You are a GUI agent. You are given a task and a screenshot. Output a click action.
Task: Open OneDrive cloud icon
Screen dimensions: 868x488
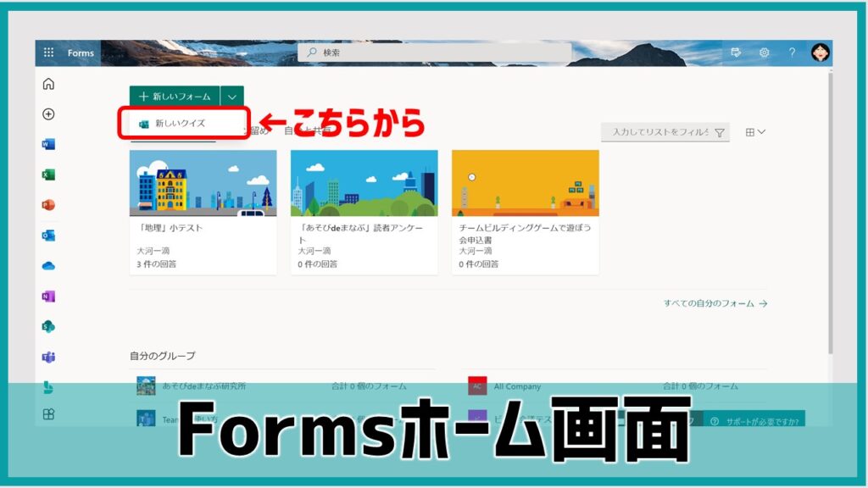pyautogui.click(x=48, y=266)
